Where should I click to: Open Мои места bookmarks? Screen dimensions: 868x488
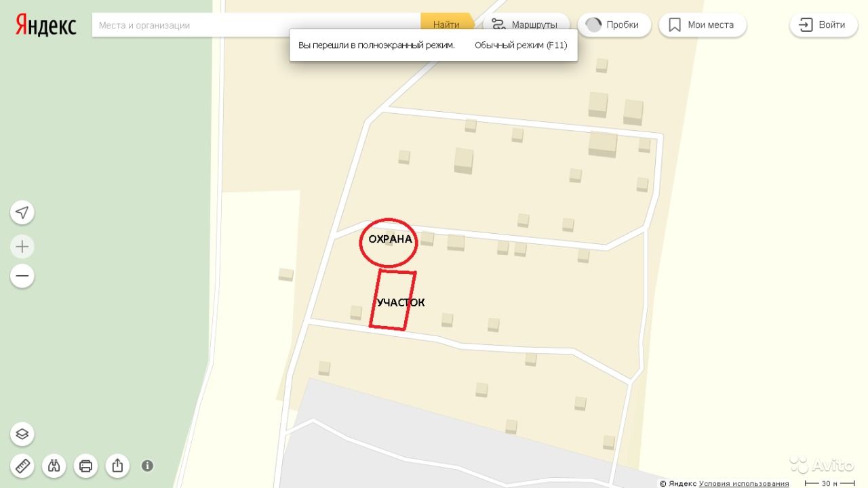[x=703, y=25]
